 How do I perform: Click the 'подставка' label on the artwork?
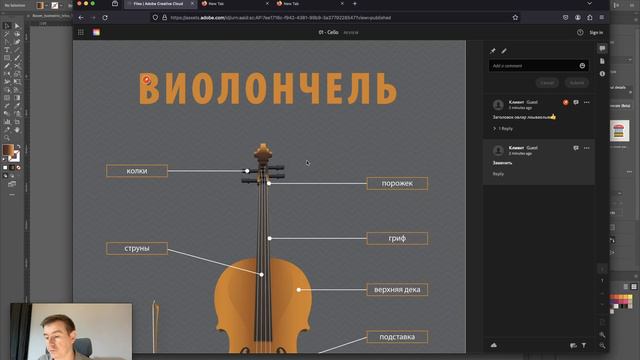click(x=397, y=337)
